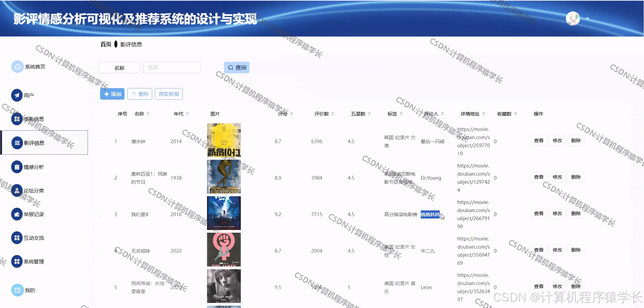644x308 pixels.
Task: Click 修改 for 我们是X row
Action: (x=557, y=213)
